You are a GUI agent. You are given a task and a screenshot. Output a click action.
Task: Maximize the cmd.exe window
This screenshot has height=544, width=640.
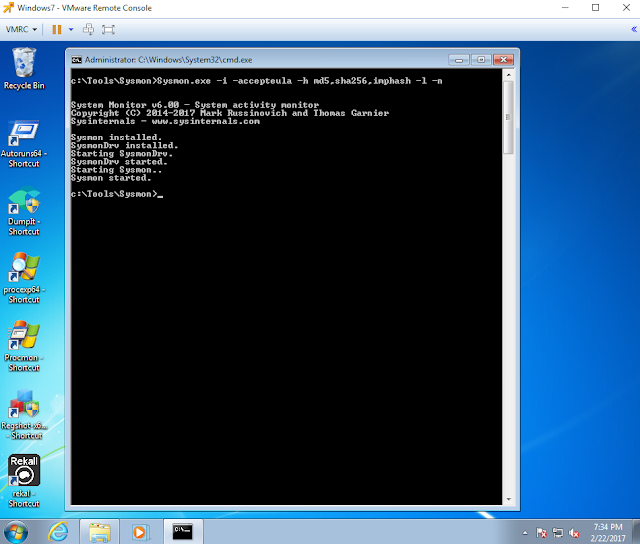(481, 60)
